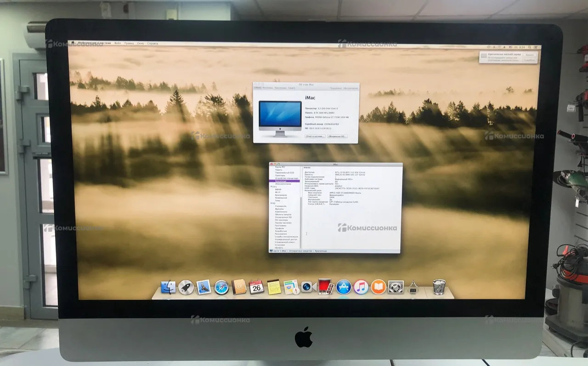Viewport: 588px width, 366px height.
Task: Select Параллельный SCSI in sidebar
Action: coord(284,172)
